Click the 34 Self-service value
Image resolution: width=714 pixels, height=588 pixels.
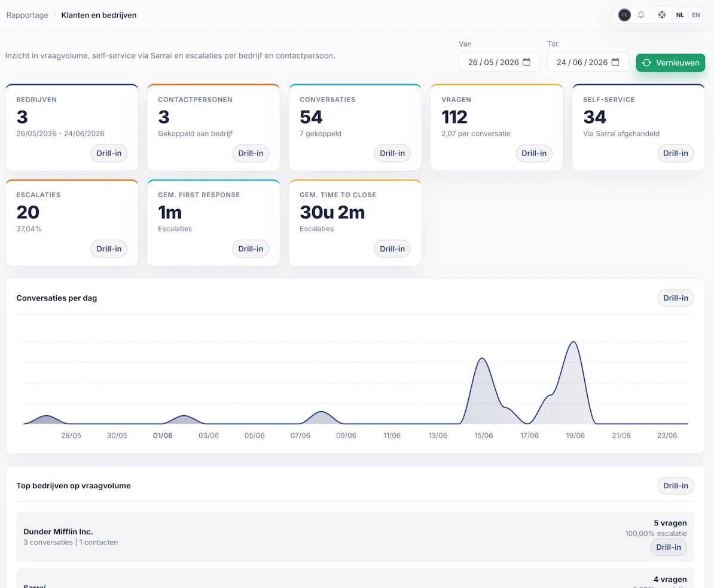(594, 117)
